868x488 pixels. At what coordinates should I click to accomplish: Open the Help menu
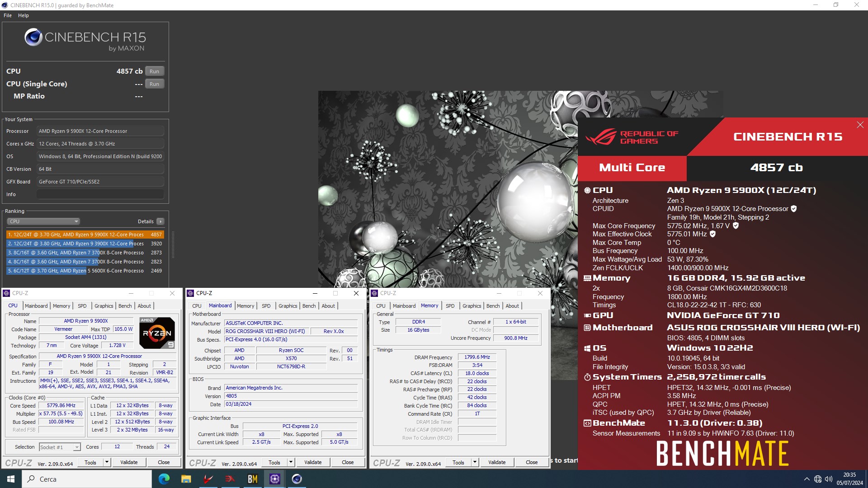[x=24, y=15]
